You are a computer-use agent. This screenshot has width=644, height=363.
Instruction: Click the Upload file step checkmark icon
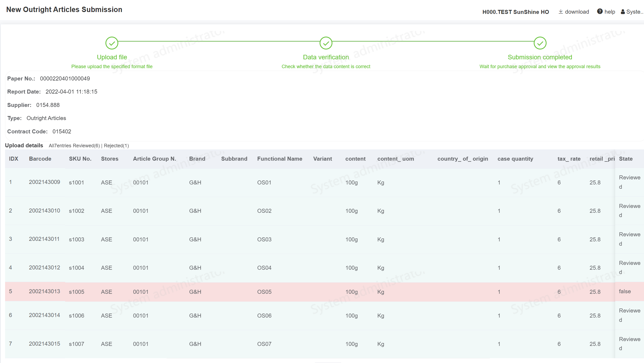pos(112,43)
